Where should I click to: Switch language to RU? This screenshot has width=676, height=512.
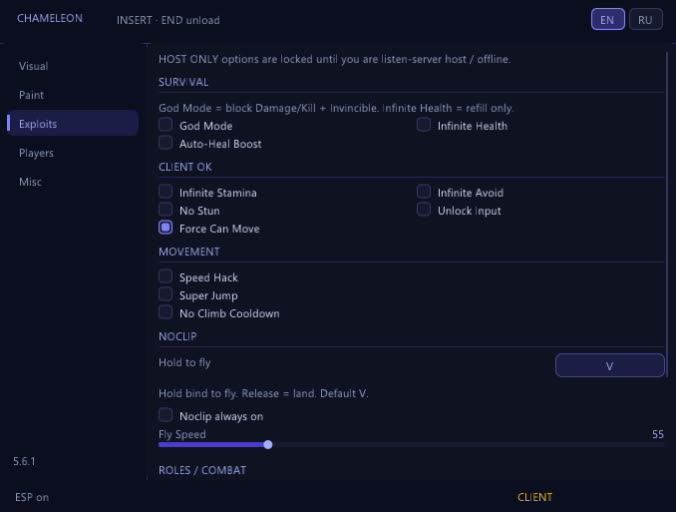click(x=645, y=19)
